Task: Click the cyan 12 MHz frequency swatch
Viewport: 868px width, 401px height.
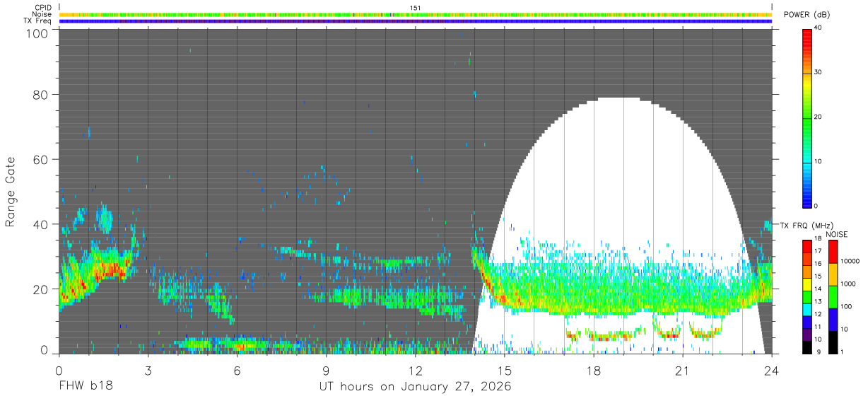Action: pyautogui.click(x=807, y=309)
